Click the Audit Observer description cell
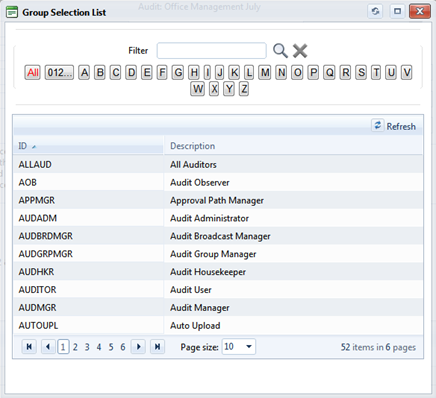The image size is (436, 398). pos(293,182)
